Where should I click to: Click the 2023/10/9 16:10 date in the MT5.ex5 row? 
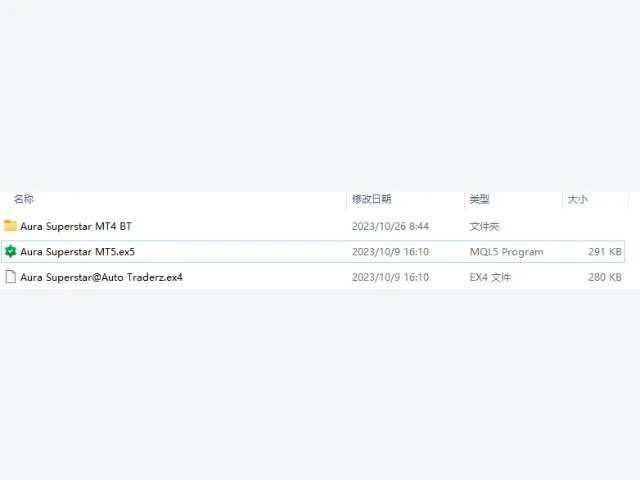click(x=390, y=252)
